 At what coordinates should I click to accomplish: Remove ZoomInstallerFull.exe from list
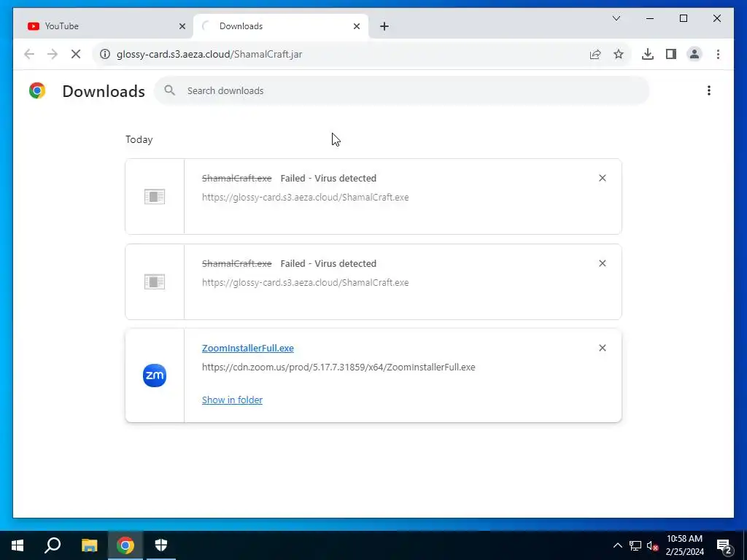pos(602,348)
